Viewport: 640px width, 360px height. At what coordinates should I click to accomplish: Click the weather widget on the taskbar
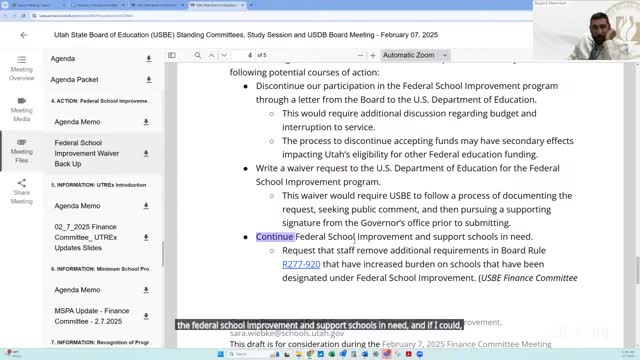pyautogui.click(x=12, y=353)
